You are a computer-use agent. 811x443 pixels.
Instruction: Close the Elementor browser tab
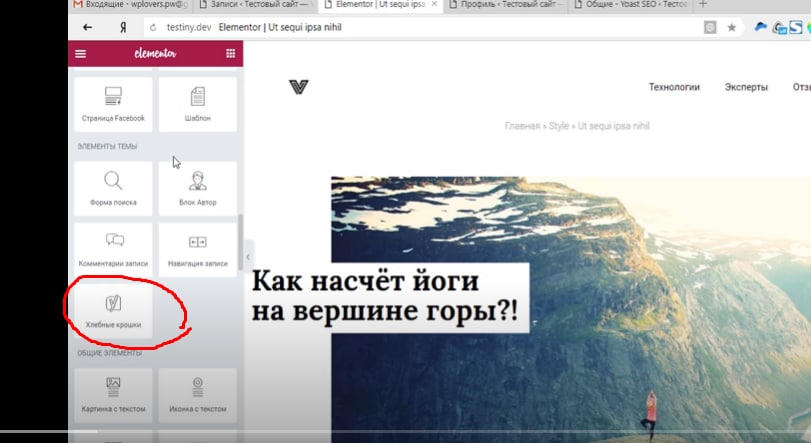coord(434,4)
